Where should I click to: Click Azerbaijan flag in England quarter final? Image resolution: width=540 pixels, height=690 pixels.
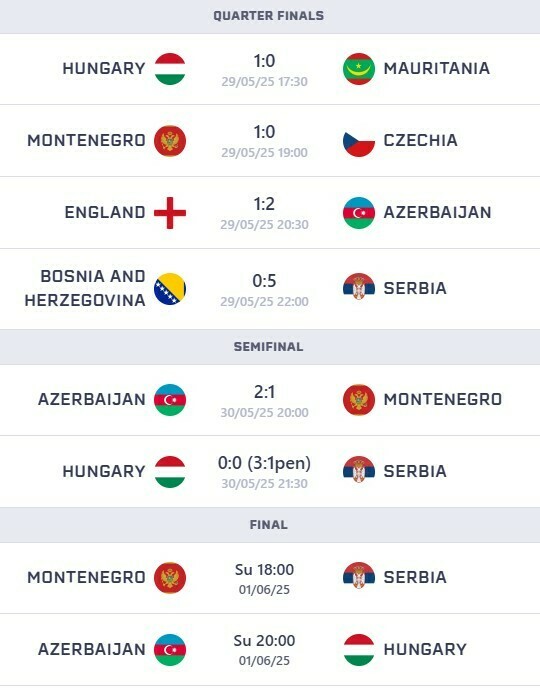359,213
